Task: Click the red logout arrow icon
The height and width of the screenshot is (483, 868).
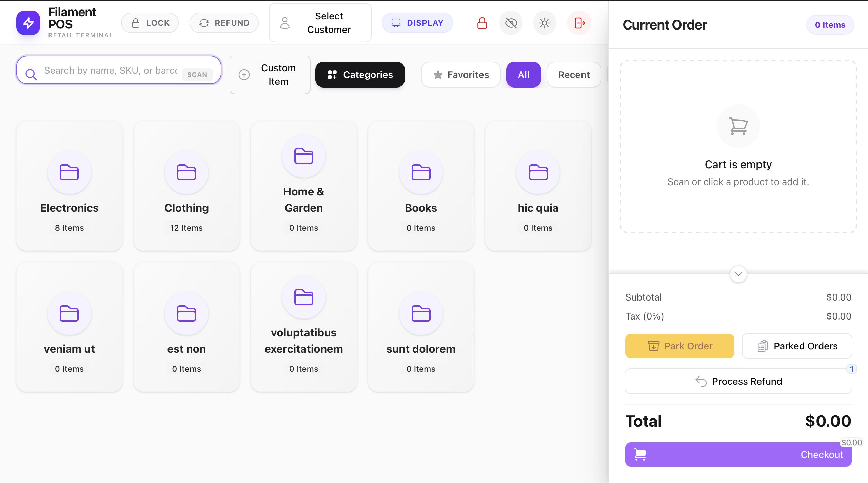Action: [x=579, y=23]
